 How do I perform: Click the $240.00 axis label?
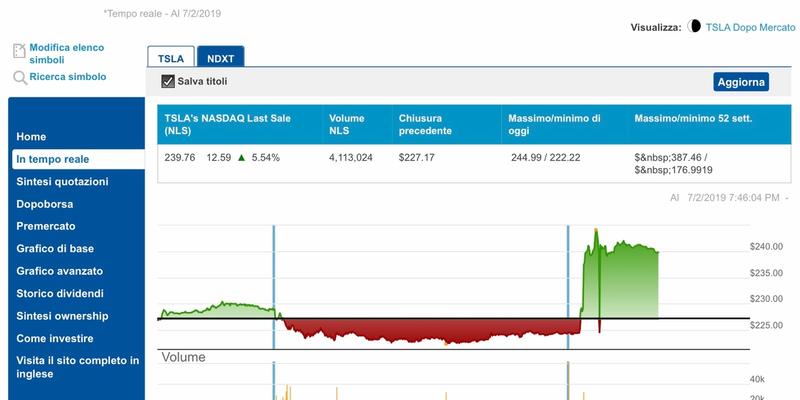(766, 246)
